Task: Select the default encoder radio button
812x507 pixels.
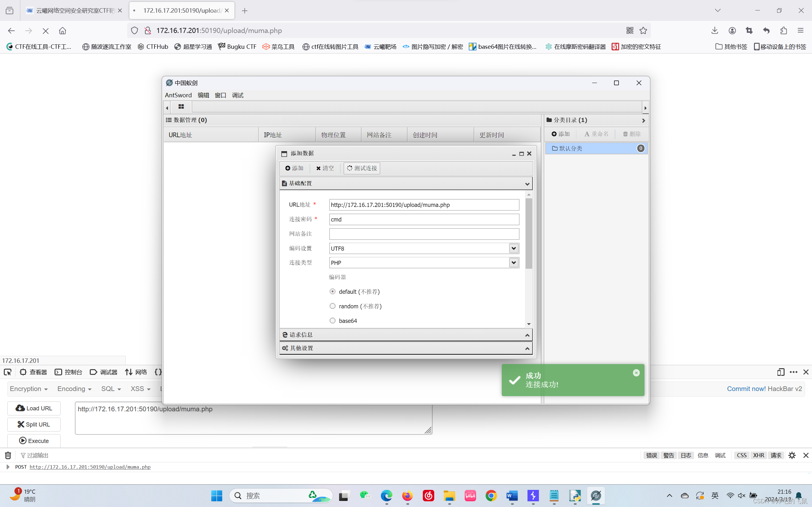Action: click(332, 292)
